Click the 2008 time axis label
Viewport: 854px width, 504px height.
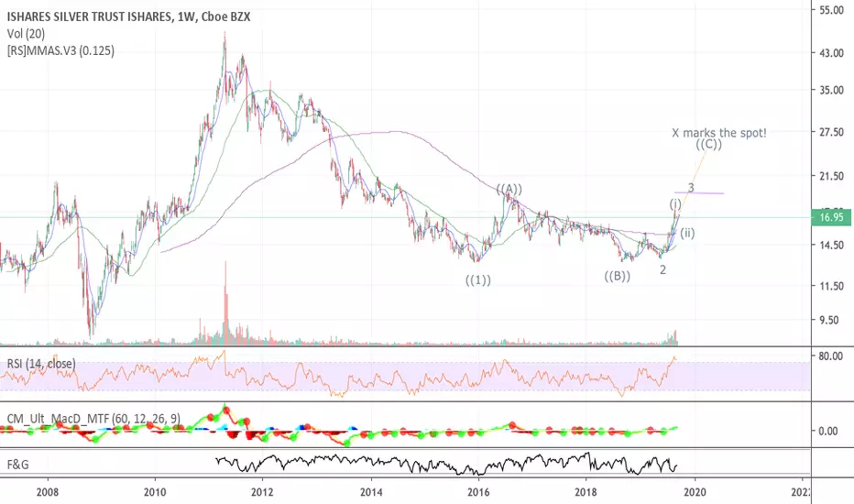tap(48, 493)
